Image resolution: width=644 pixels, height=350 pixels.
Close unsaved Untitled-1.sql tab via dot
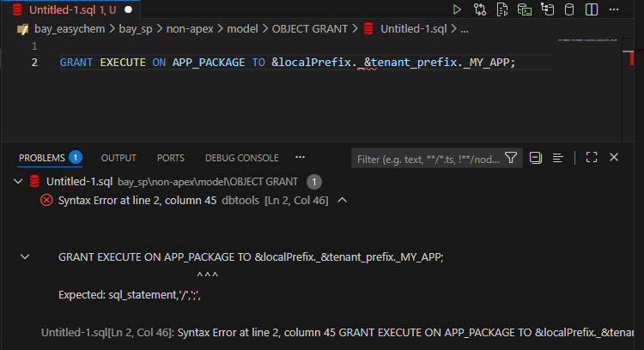(128, 9)
